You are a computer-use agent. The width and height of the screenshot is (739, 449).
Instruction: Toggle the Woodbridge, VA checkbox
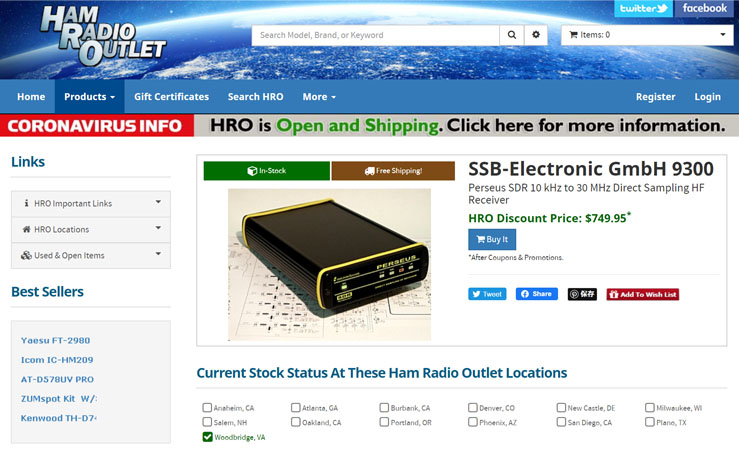pyautogui.click(x=207, y=437)
